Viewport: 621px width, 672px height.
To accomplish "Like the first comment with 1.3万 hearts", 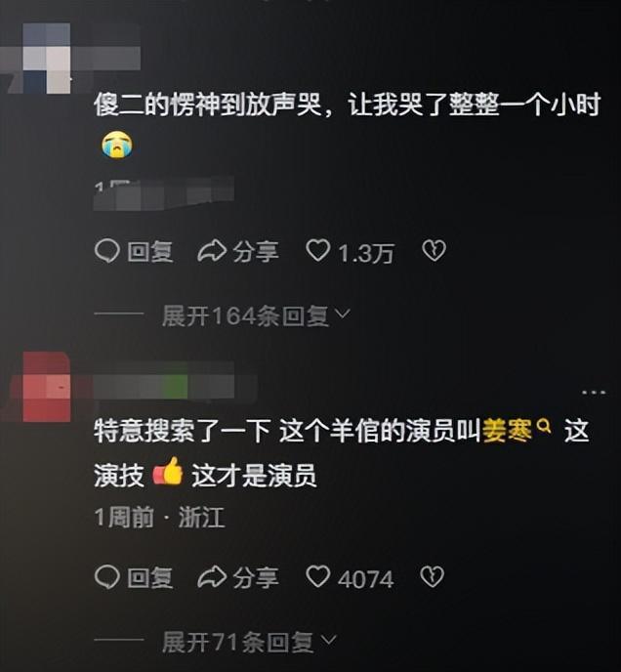I will 318,251.
